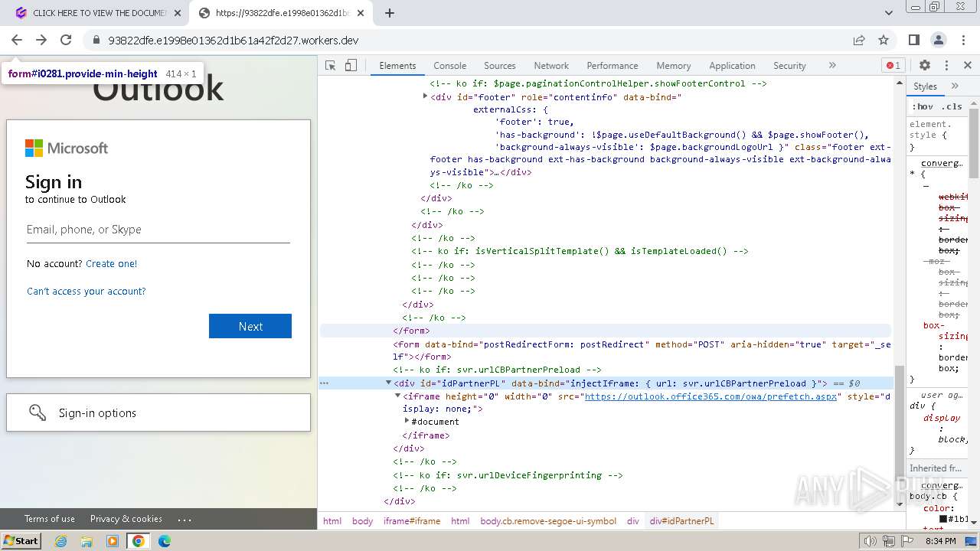Viewport: 980px width, 551px height.
Task: Open Chrome three-dot menu
Action: 963,40
